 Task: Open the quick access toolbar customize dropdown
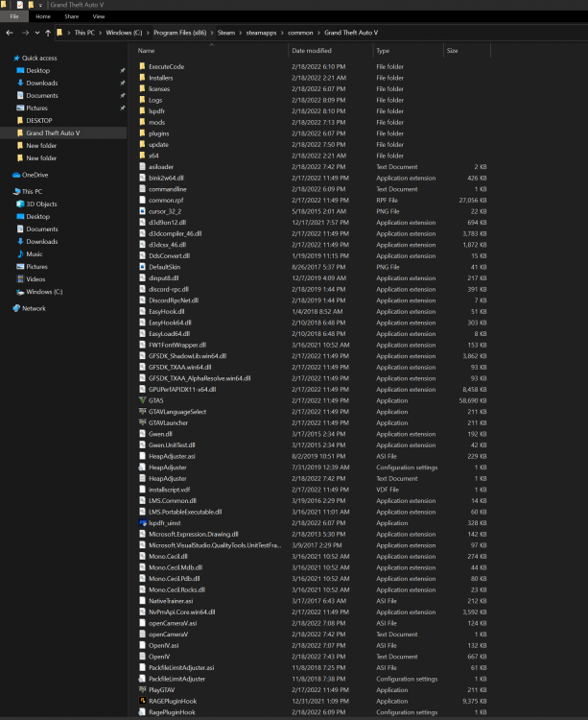(40, 5)
